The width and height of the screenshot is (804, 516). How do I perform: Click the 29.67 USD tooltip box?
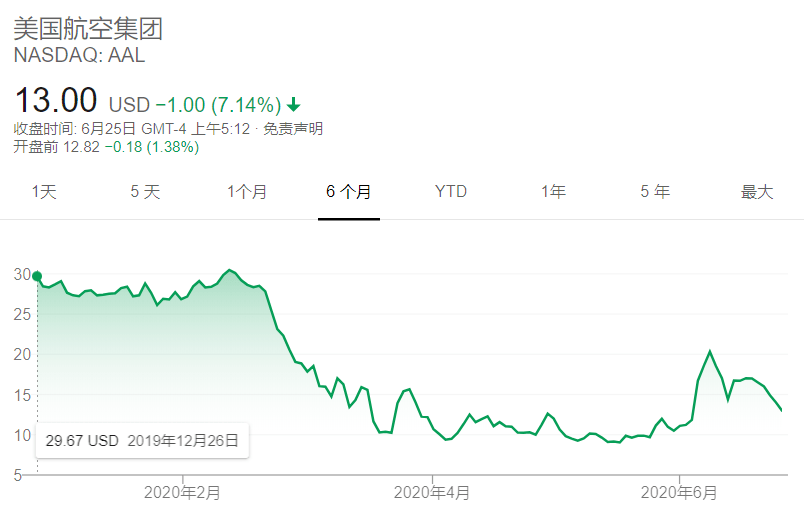click(x=142, y=441)
